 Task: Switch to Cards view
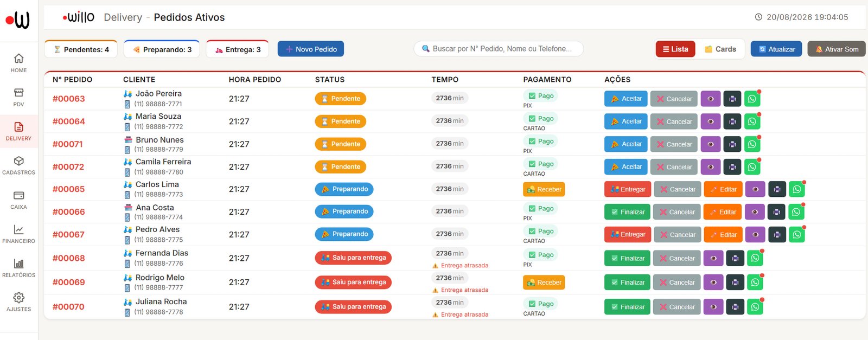click(720, 49)
